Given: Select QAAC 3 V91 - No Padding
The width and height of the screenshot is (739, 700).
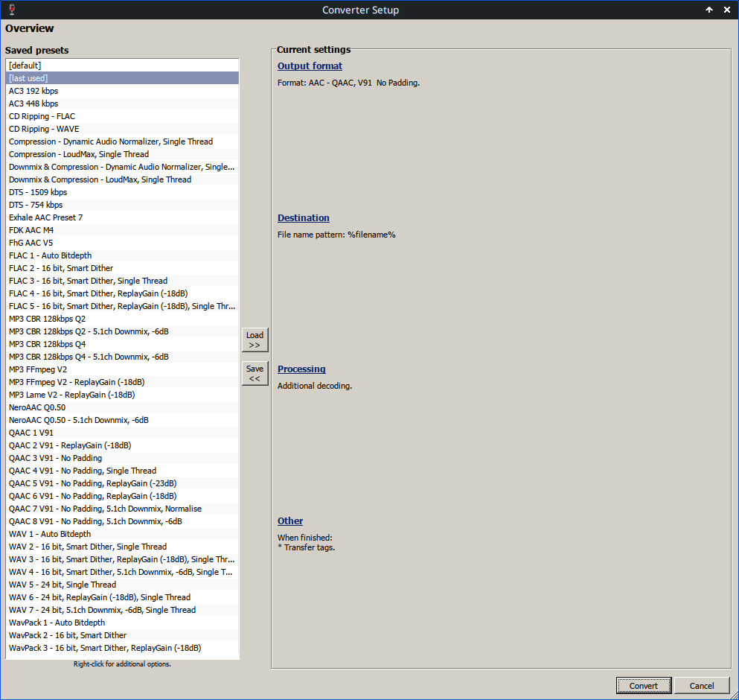Looking at the screenshot, I should (122, 458).
